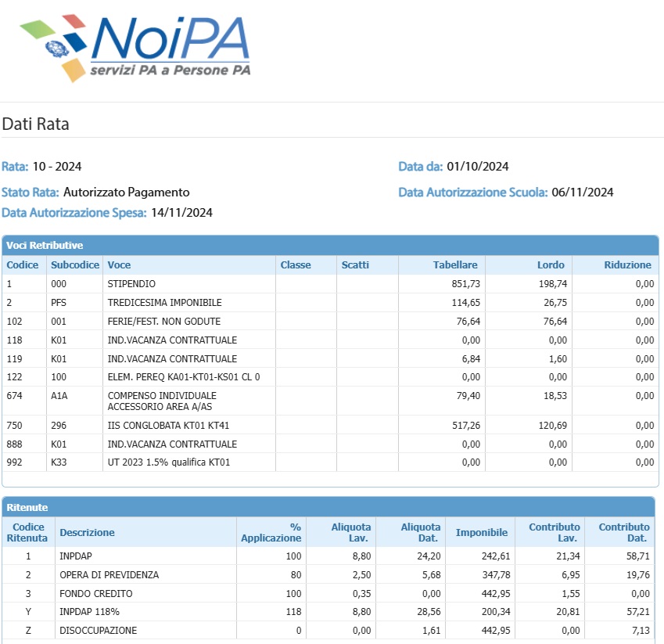Click 'Aliquota Lav.' column header
Screen dimensions: 664x644
pyautogui.click(x=350, y=533)
